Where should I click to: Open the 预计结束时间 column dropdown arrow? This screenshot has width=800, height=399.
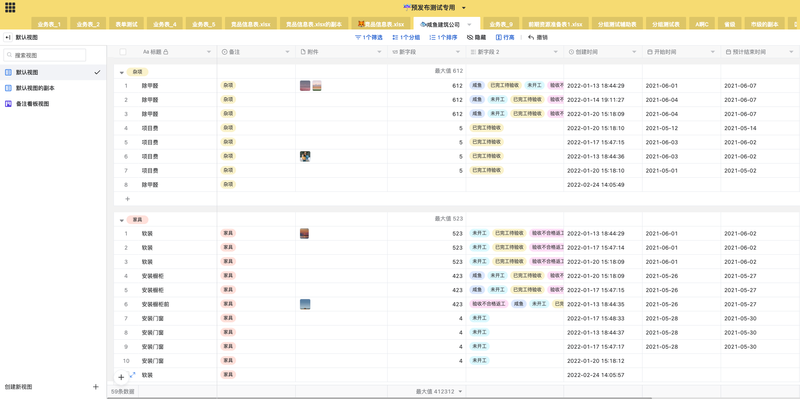pos(791,52)
